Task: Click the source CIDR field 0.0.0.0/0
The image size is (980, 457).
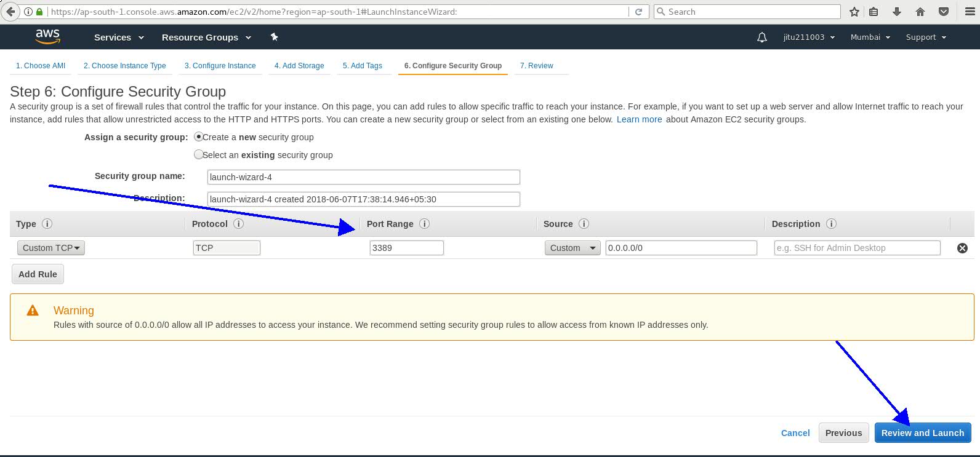Action: point(681,248)
